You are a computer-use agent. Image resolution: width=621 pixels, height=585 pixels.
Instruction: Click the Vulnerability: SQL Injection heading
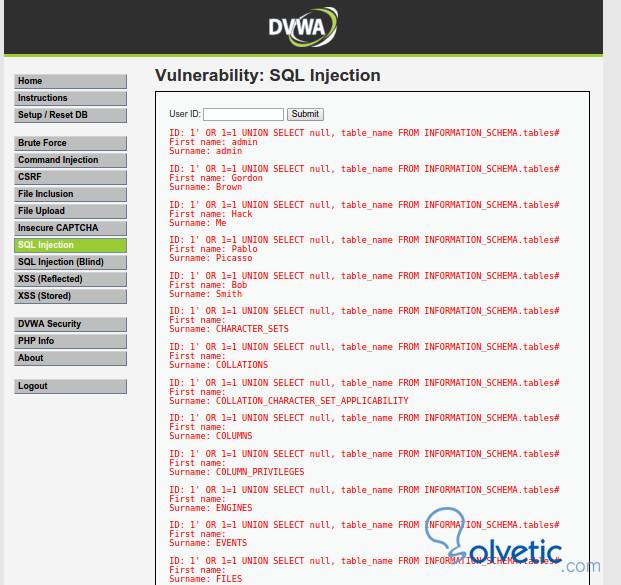coord(268,75)
